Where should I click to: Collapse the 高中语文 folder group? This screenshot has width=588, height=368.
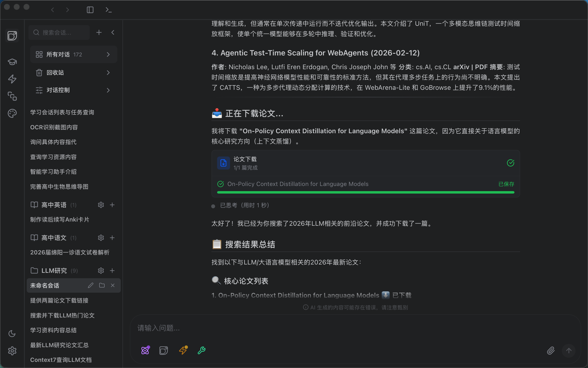click(x=53, y=238)
